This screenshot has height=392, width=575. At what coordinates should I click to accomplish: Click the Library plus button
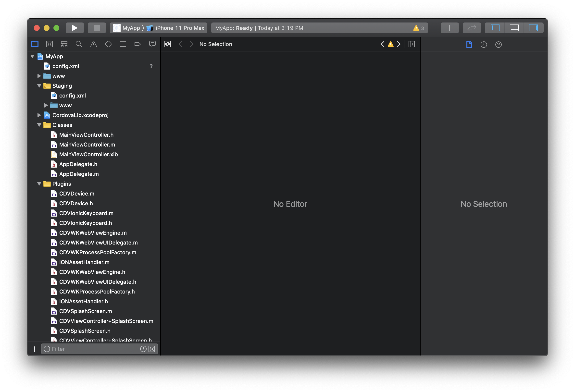point(449,28)
